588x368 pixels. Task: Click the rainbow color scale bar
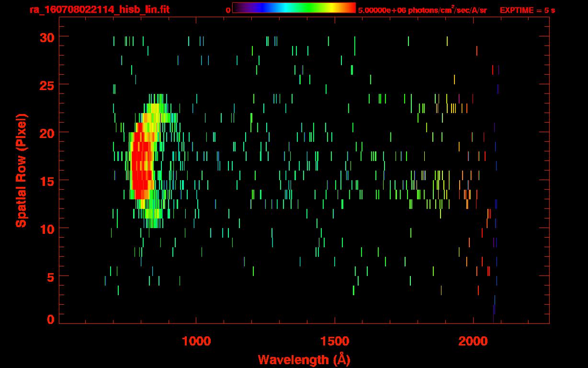tap(294, 8)
